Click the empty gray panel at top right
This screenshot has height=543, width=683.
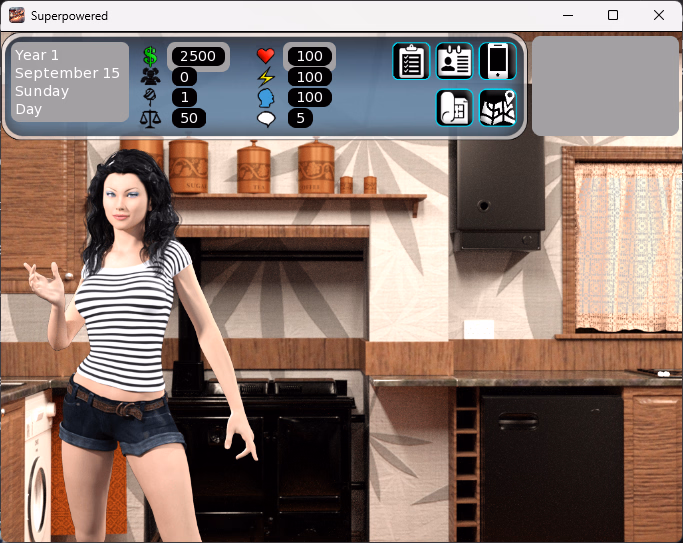[x=605, y=86]
